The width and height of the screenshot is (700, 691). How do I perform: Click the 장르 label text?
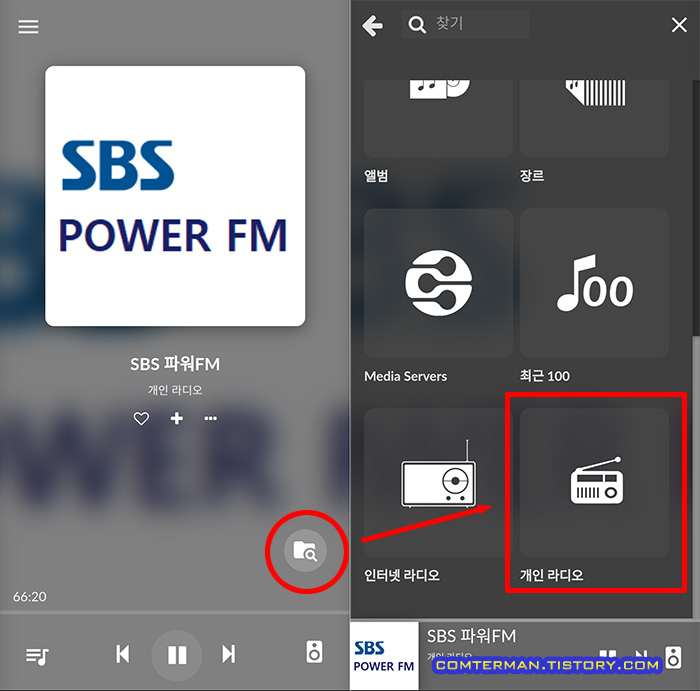pos(532,176)
